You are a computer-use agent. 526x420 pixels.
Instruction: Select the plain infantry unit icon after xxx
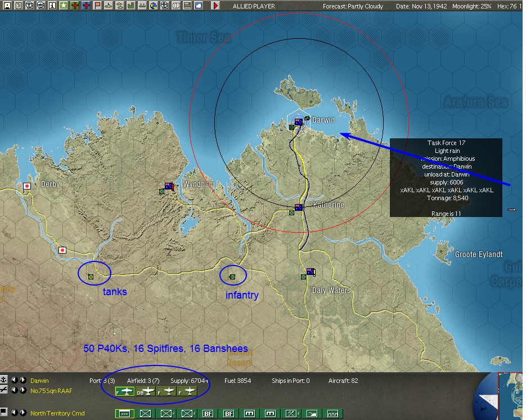(146, 414)
